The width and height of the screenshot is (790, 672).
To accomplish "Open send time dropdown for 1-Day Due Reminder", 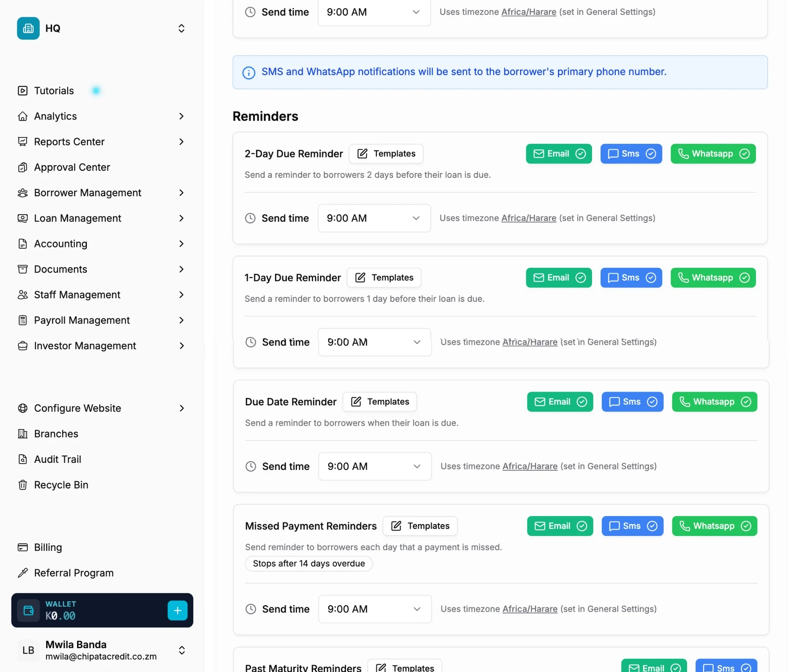I will coord(374,342).
